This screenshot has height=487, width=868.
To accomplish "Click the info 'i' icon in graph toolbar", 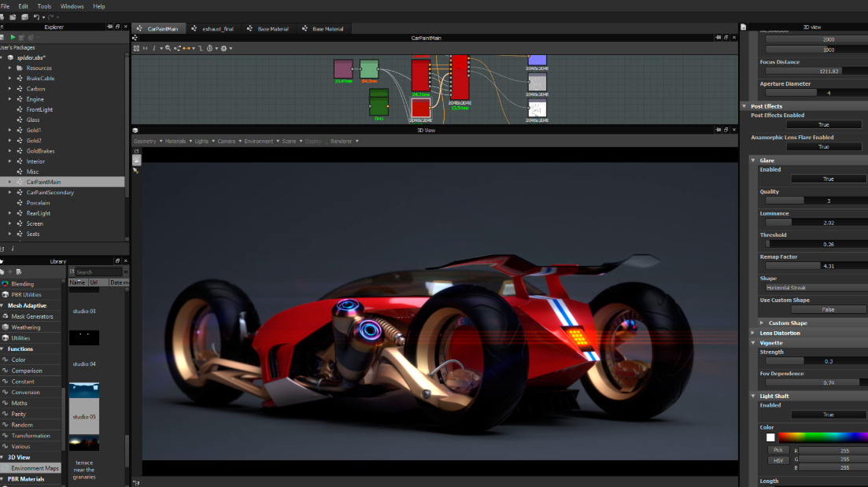I will pyautogui.click(x=154, y=48).
